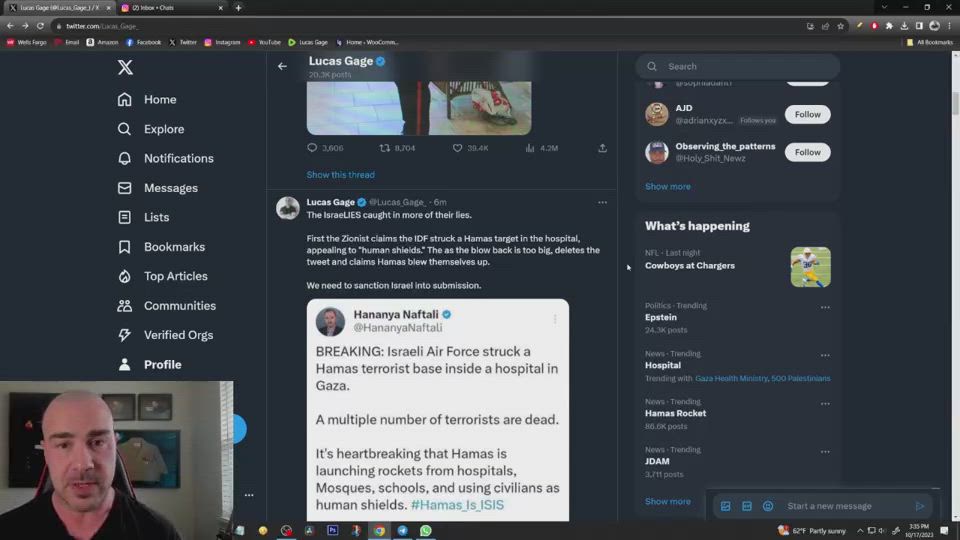Screen dimensions: 960x540
Task: Follow Observing_the_patterns account
Action: pos(807,152)
